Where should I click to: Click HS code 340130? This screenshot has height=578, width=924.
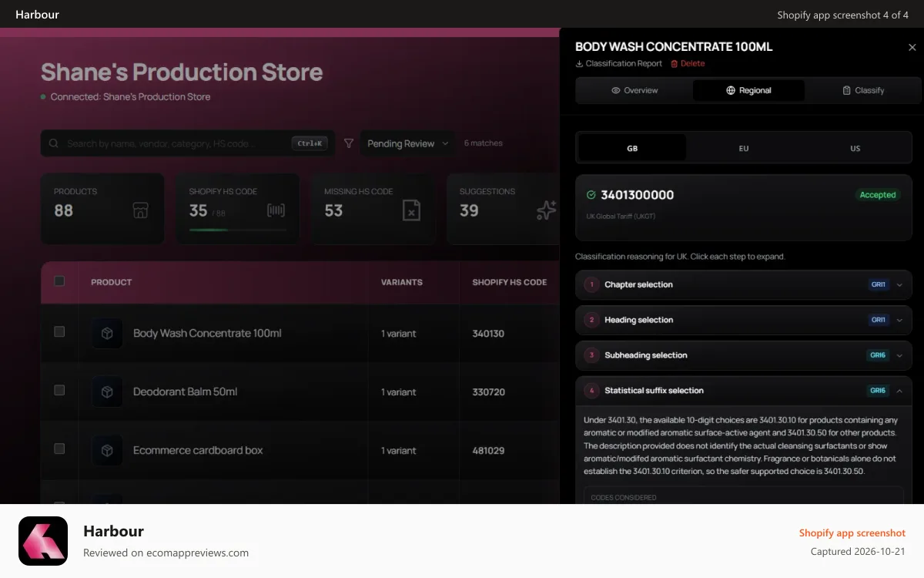(488, 334)
